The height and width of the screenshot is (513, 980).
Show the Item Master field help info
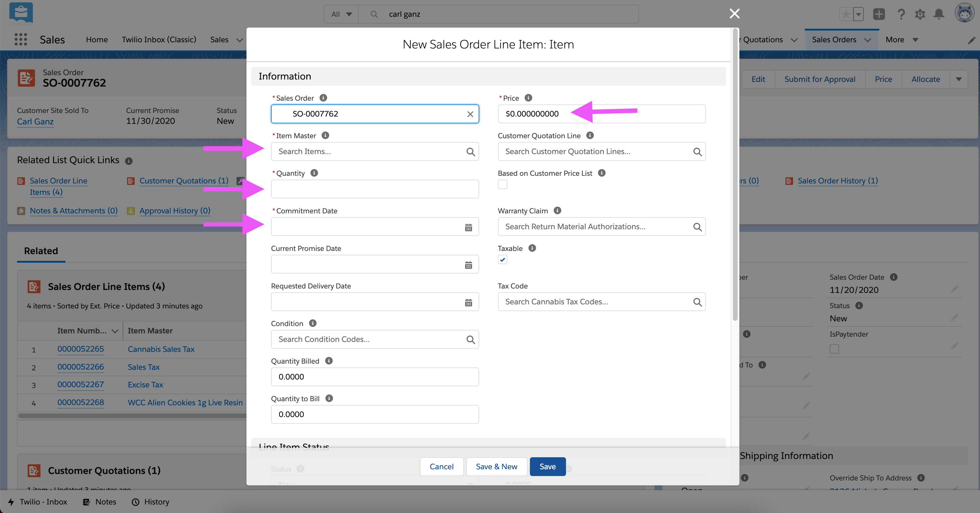tap(325, 136)
